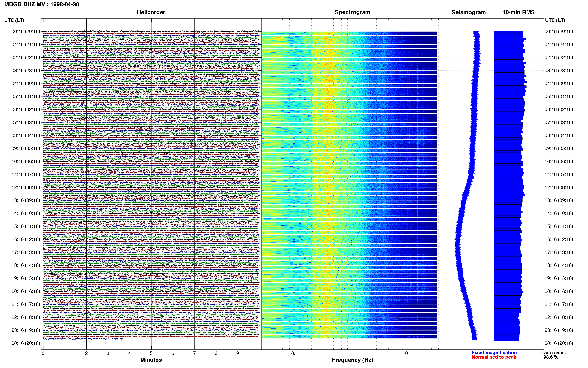Select the '01:16 (21:16)' label on the Helicorder axis

(x=26, y=45)
